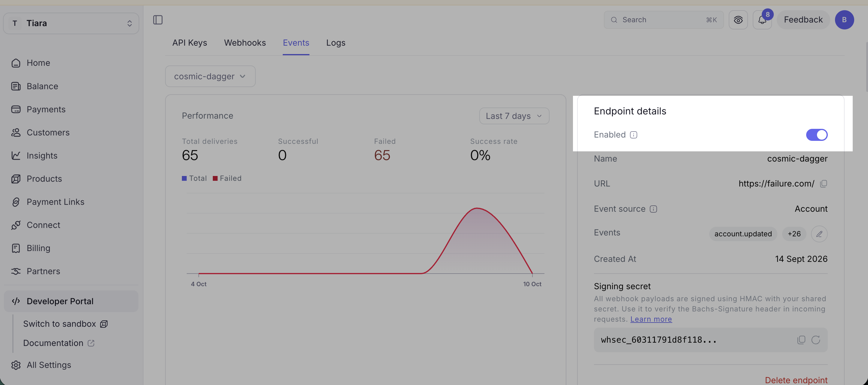Click the Feedback button
Image resolution: width=868 pixels, height=385 pixels.
tap(803, 20)
